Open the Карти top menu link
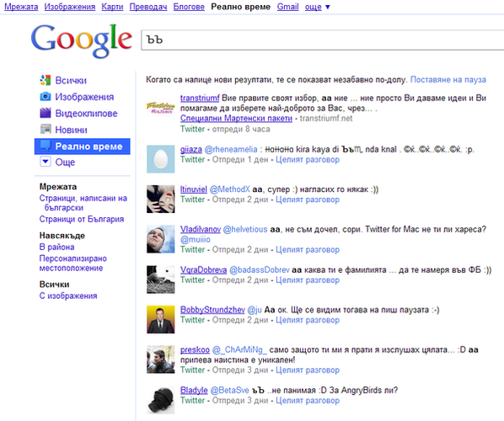Screen dimensions: 504x421 click(112, 7)
